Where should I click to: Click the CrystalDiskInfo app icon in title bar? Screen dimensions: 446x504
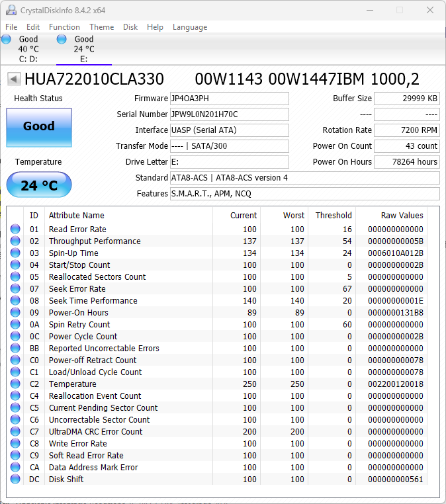tap(11, 11)
